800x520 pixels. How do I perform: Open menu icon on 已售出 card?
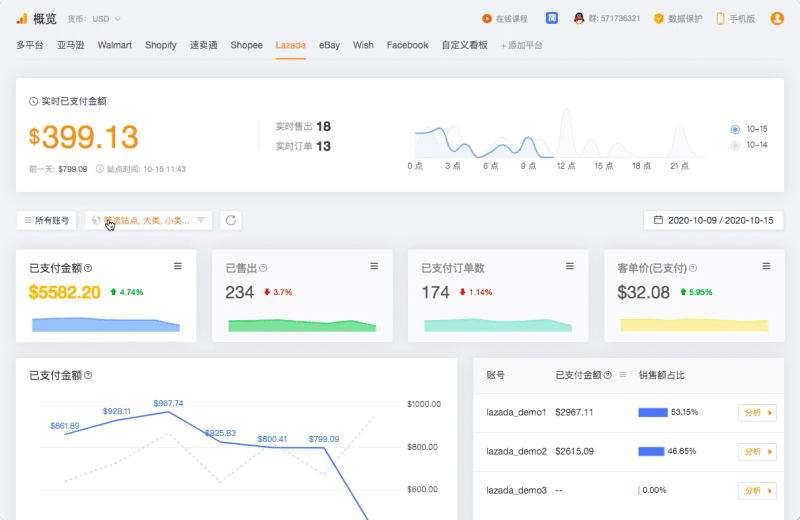(374, 266)
